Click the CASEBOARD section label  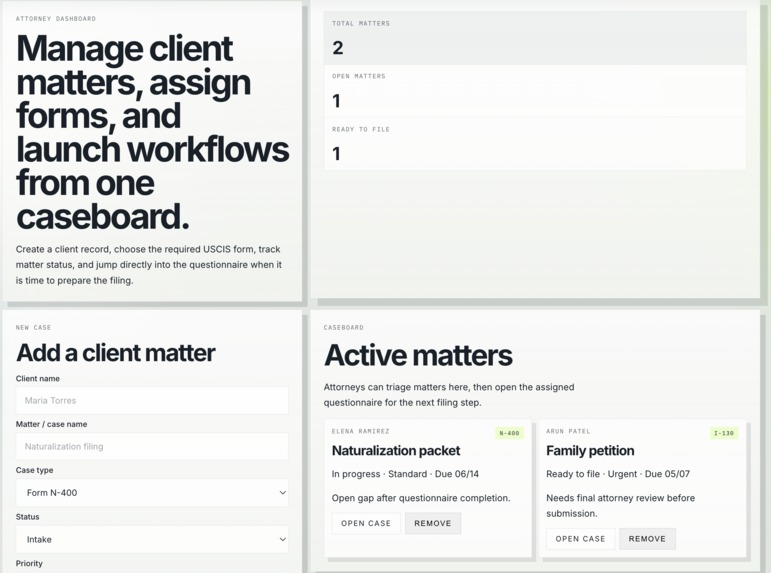tap(344, 328)
